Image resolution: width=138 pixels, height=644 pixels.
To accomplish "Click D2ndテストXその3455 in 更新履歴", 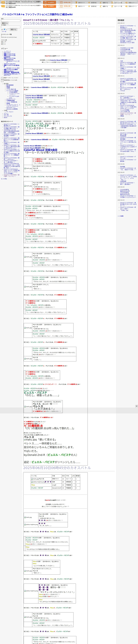I will click(128, 37).
